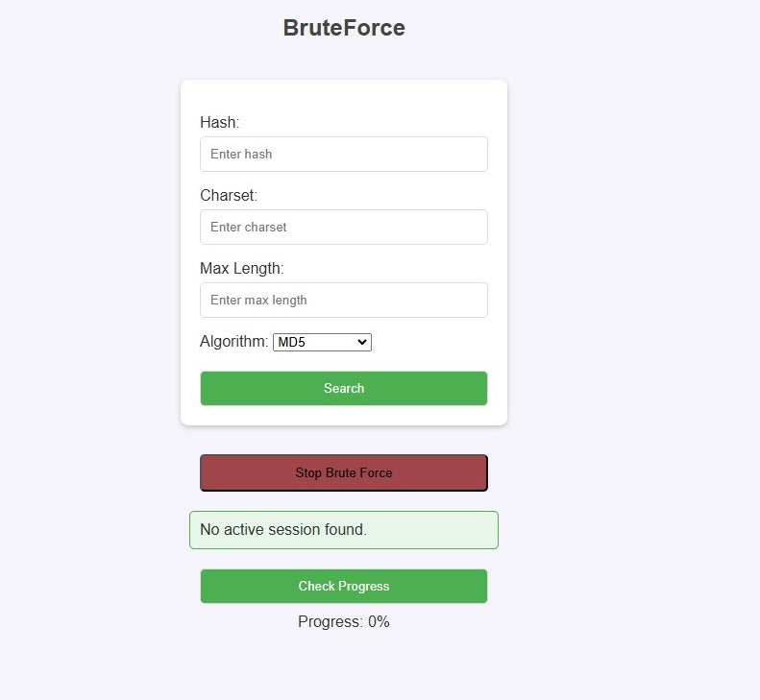Open the Algorithm dropdown showing MD5
The height and width of the screenshot is (700, 760).
coord(322,342)
